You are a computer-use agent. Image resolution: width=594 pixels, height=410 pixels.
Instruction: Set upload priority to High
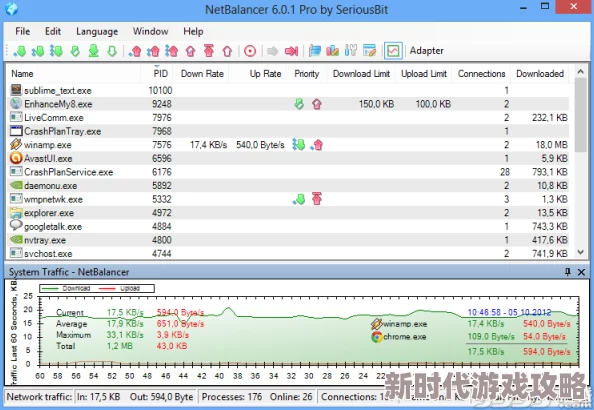pyautogui.click(x=172, y=51)
